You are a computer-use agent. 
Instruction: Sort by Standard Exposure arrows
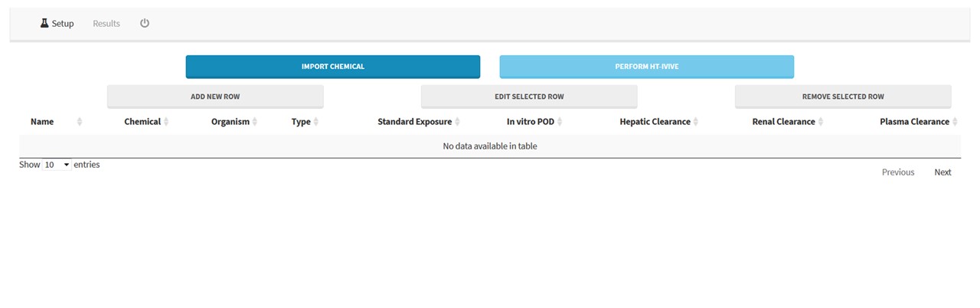coord(457,122)
